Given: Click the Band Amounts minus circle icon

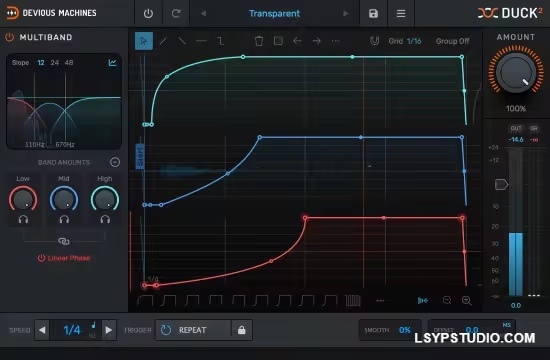Looking at the screenshot, I should point(115,162).
